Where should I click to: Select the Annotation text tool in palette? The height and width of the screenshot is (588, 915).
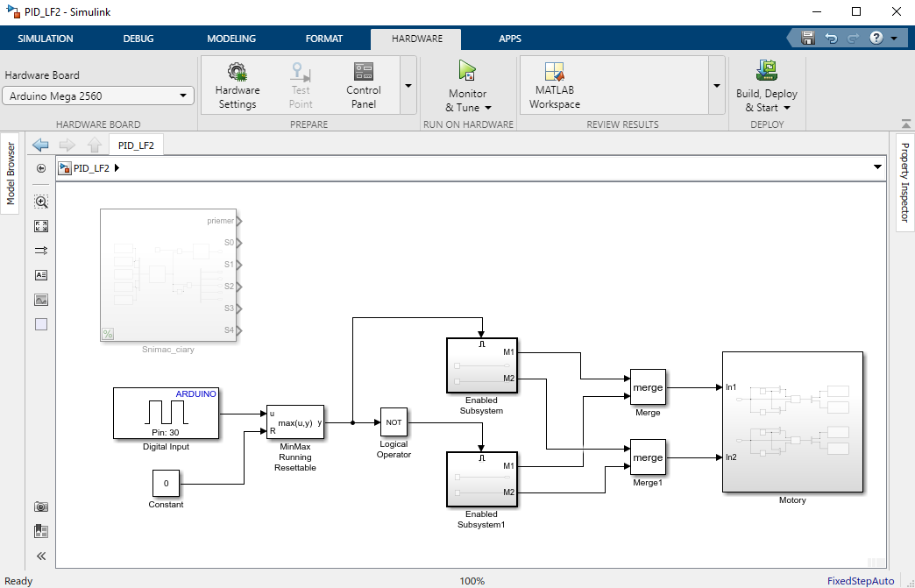pyautogui.click(x=41, y=275)
